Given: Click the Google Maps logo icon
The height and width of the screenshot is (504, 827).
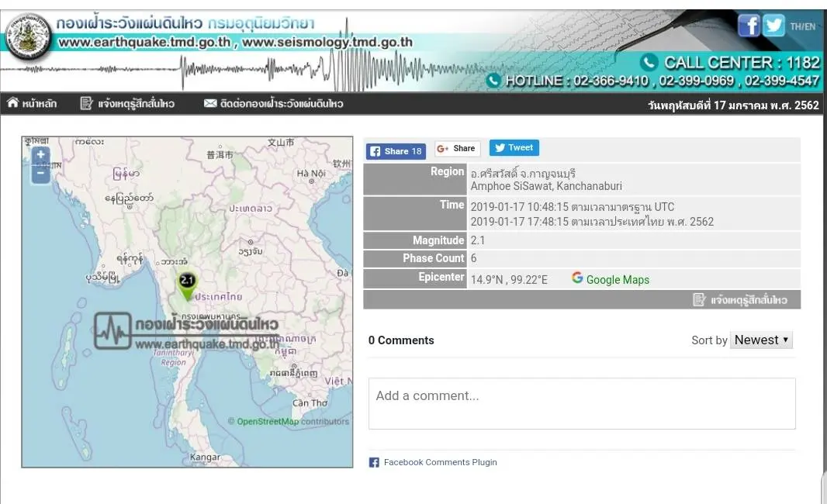Looking at the screenshot, I should (x=577, y=278).
